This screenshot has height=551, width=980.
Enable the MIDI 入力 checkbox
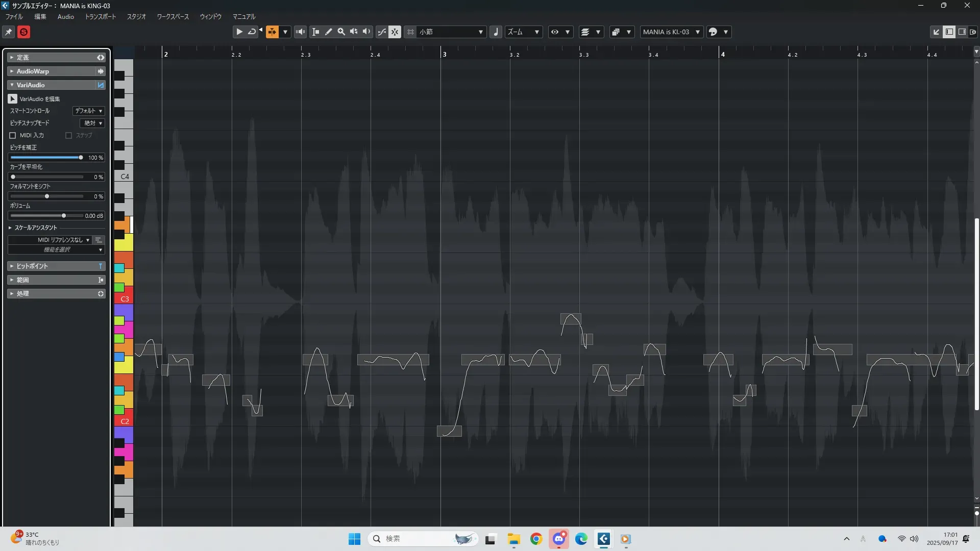[13, 135]
